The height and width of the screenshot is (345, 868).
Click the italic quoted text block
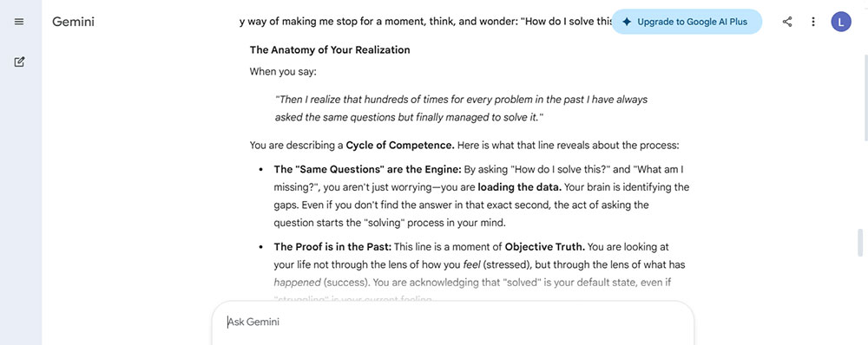461,108
